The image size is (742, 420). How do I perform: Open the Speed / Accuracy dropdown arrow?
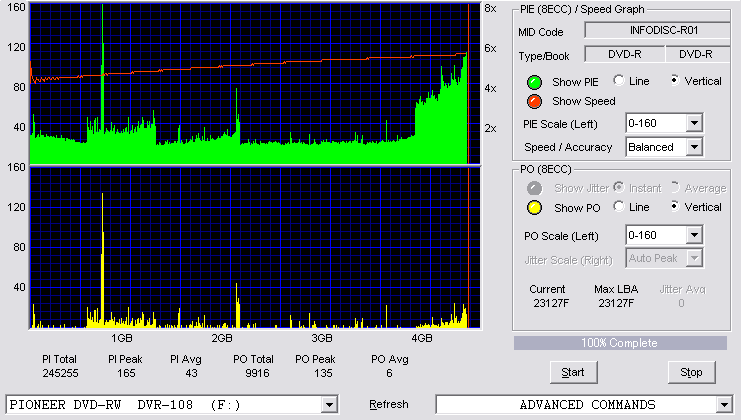pyautogui.click(x=694, y=147)
